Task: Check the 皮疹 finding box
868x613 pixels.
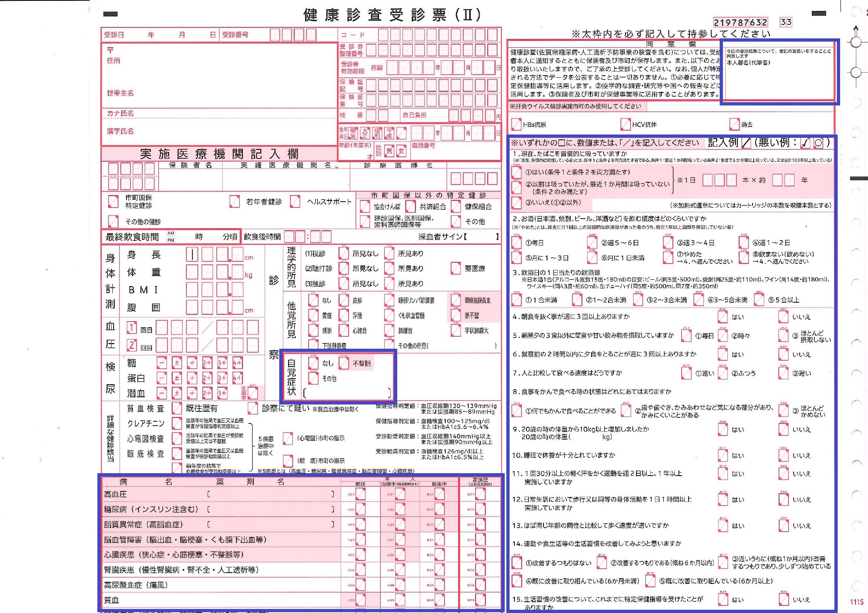Action: [343, 300]
